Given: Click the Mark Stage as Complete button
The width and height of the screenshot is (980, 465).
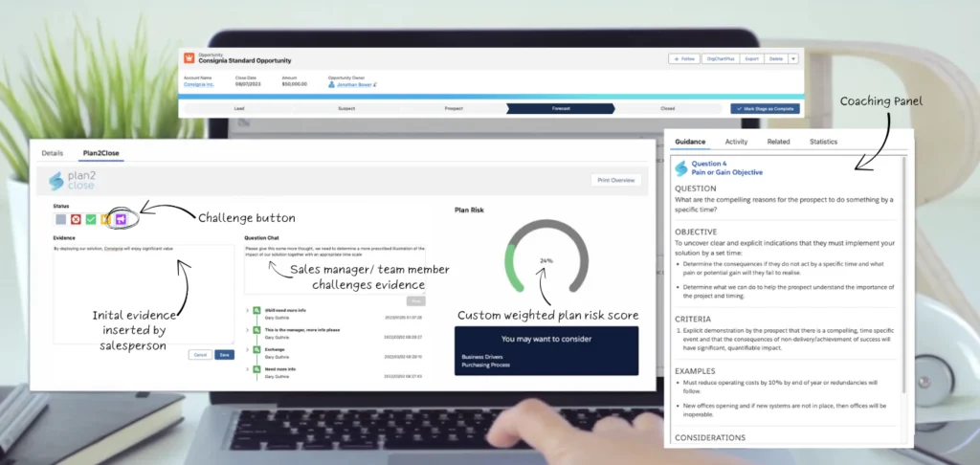Looking at the screenshot, I should pos(764,108).
